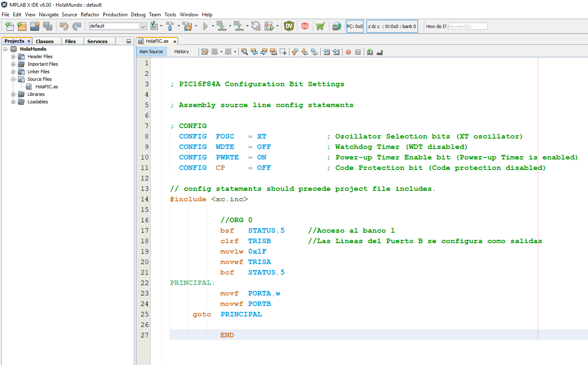Image resolution: width=588 pixels, height=365 pixels.
Task: Click the Find Next Occurrence icon
Action: pos(264,52)
